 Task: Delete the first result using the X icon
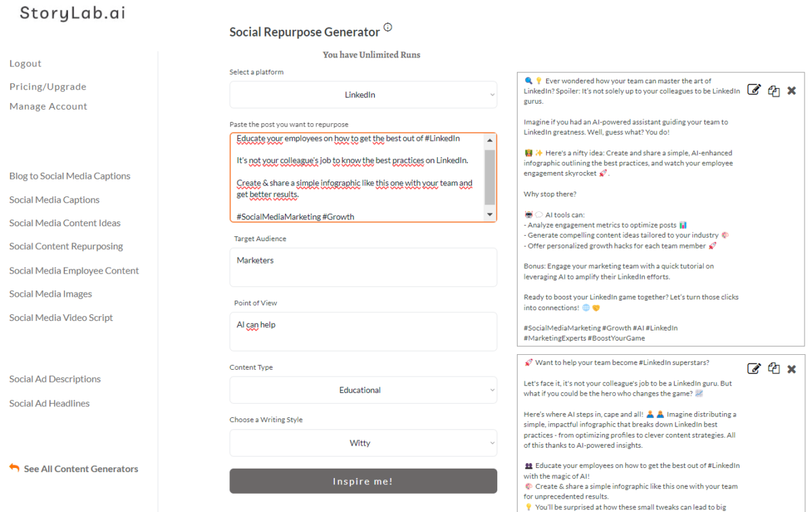click(792, 89)
